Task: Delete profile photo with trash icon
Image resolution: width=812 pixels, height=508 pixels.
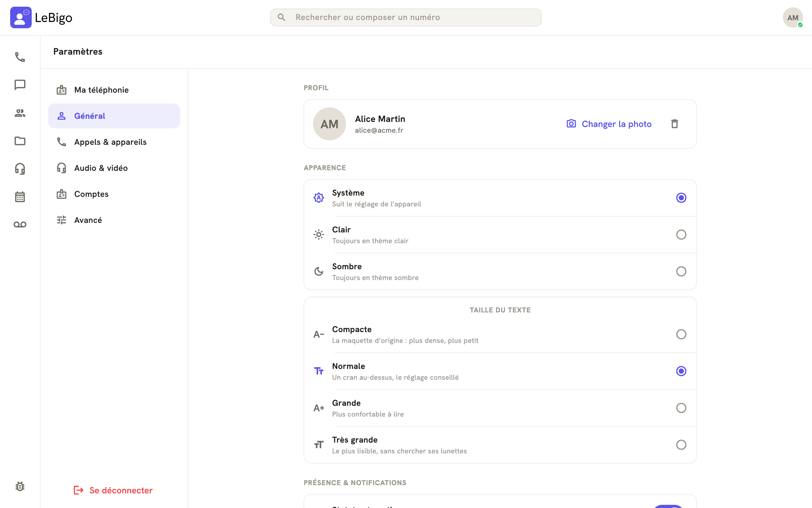Action: [x=674, y=124]
